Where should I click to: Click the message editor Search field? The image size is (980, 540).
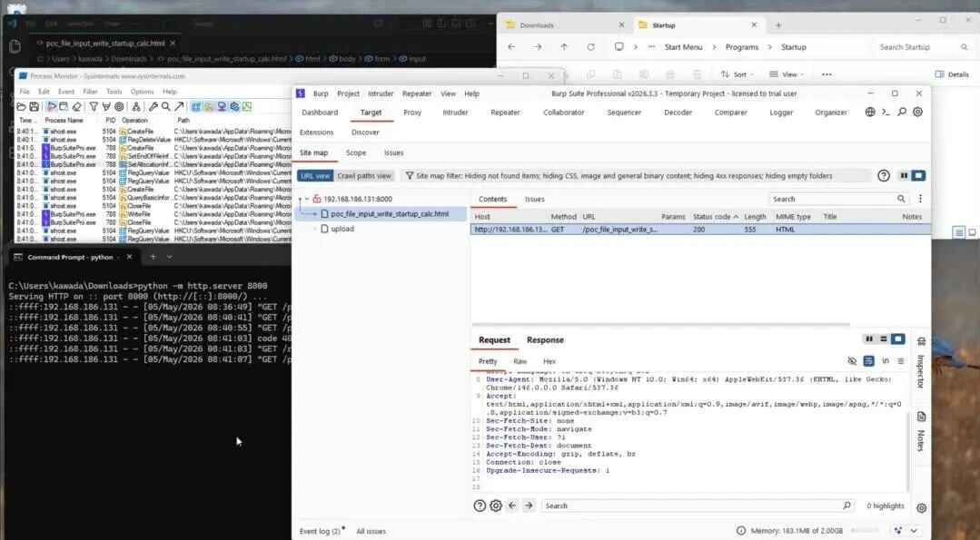[x=698, y=506]
